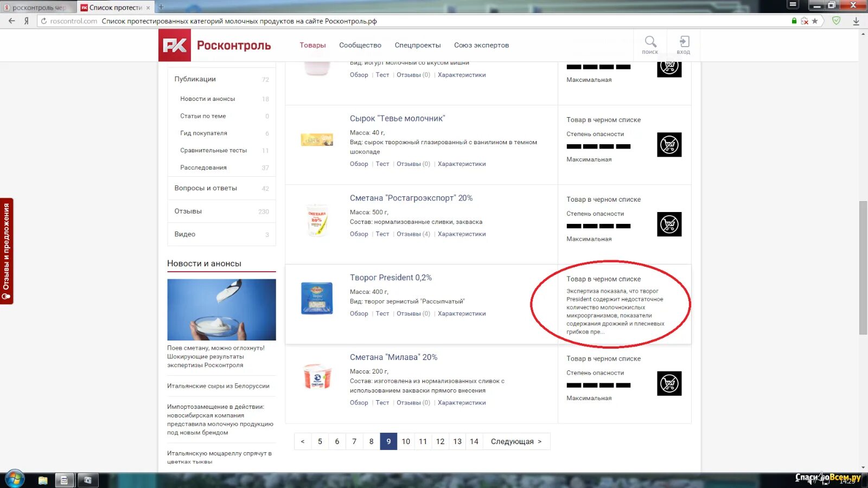This screenshot has width=868, height=488.
Task: Go to pagination page 14
Action: coord(474,441)
